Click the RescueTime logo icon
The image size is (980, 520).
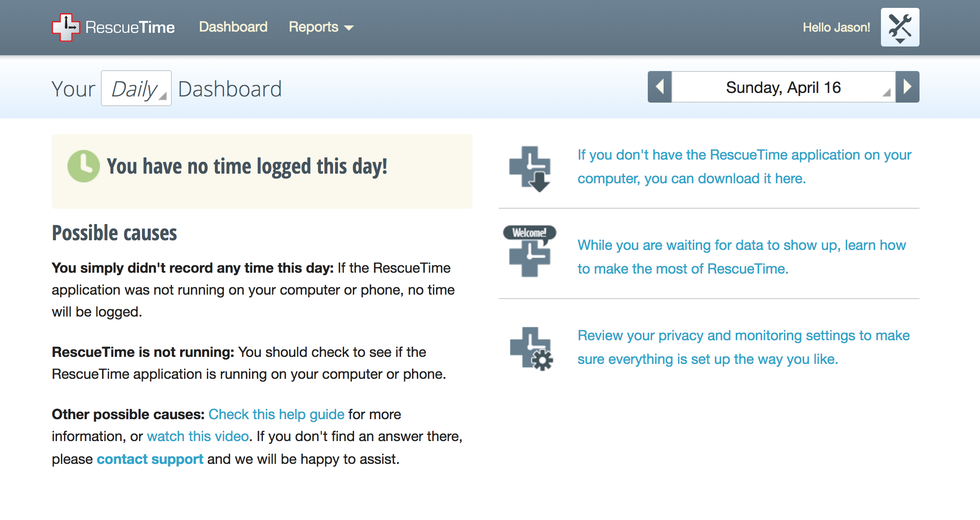pyautogui.click(x=66, y=27)
